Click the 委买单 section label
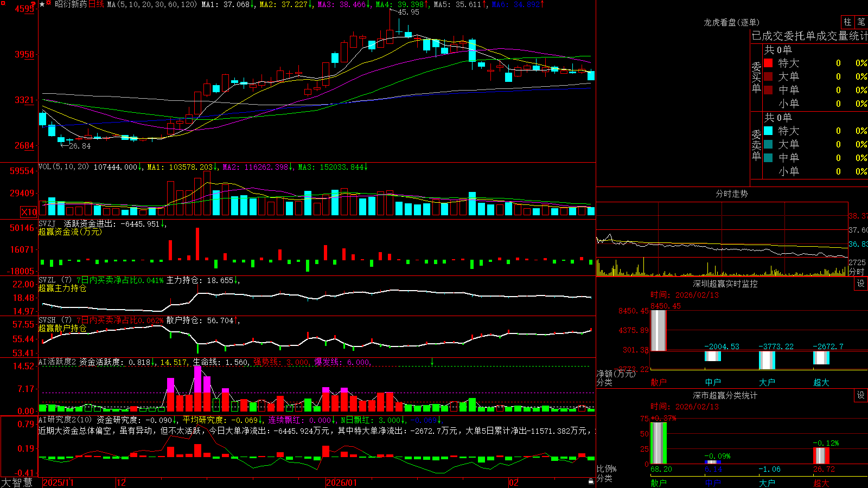Image resolution: width=868 pixels, height=488 pixels. pyautogui.click(x=756, y=78)
